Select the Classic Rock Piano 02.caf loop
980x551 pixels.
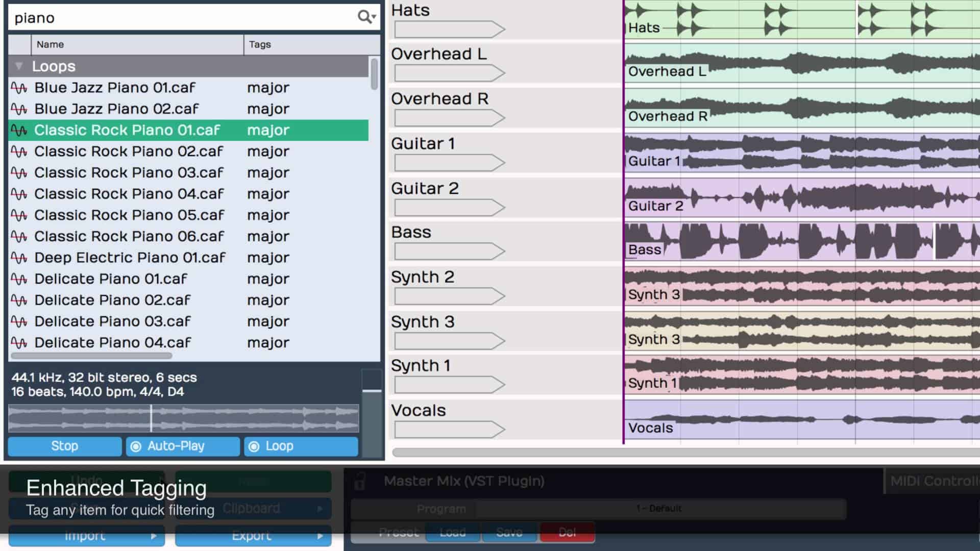pyautogui.click(x=128, y=151)
